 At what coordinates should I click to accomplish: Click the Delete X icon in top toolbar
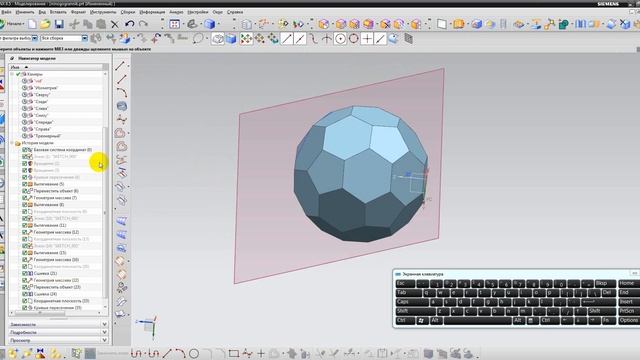115,24
